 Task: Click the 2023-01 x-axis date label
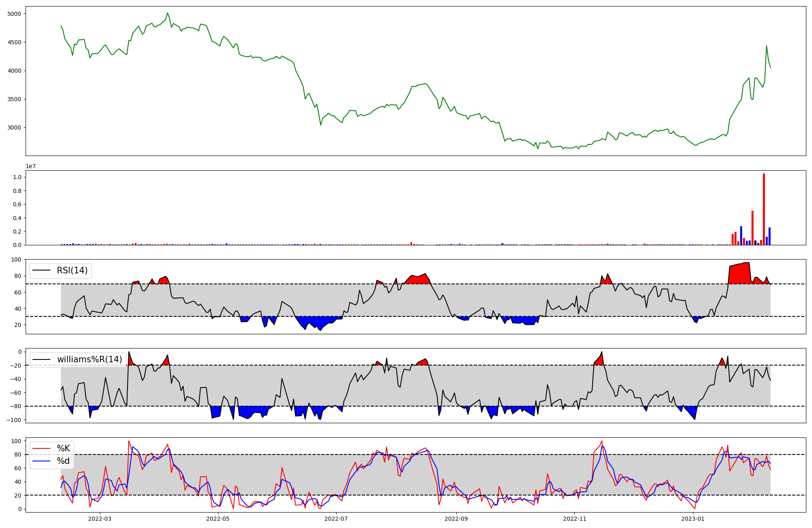(693, 518)
